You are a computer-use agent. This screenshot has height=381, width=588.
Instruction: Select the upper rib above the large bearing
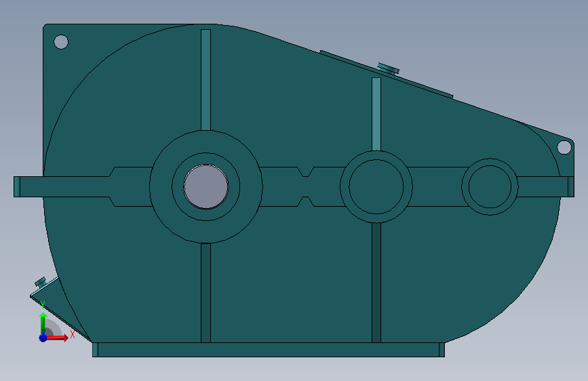click(x=206, y=80)
